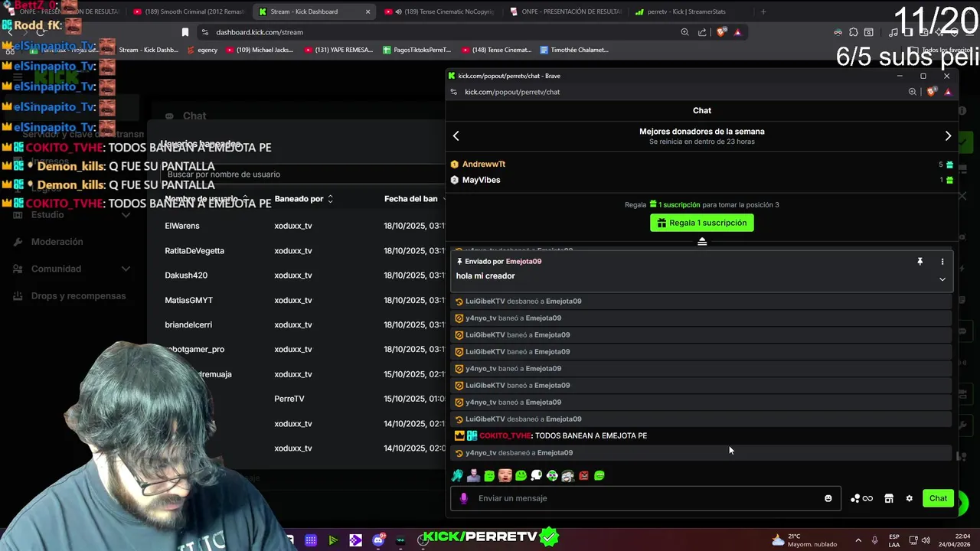The width and height of the screenshot is (980, 551).
Task: Click zoom magnifier in popout address bar
Action: click(x=912, y=92)
